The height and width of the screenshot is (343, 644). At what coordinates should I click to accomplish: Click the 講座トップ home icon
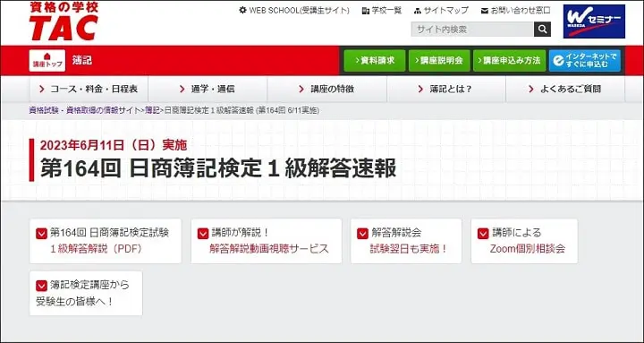[47, 61]
